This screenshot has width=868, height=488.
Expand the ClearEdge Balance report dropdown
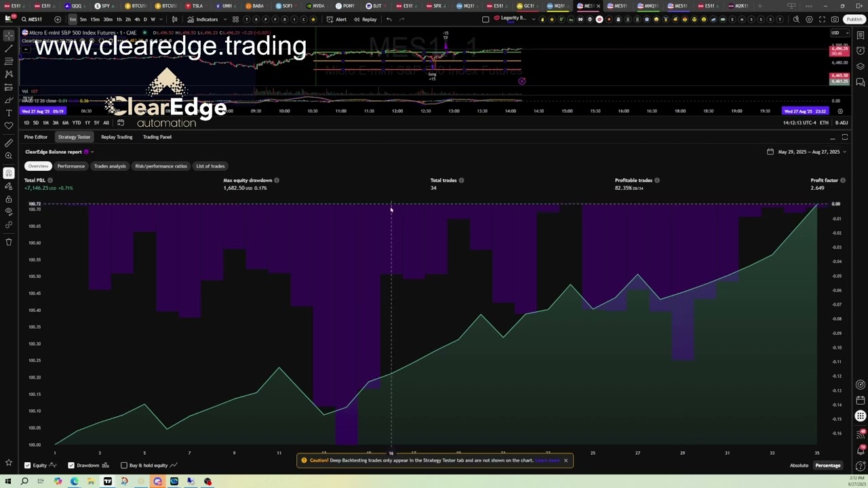[92, 152]
